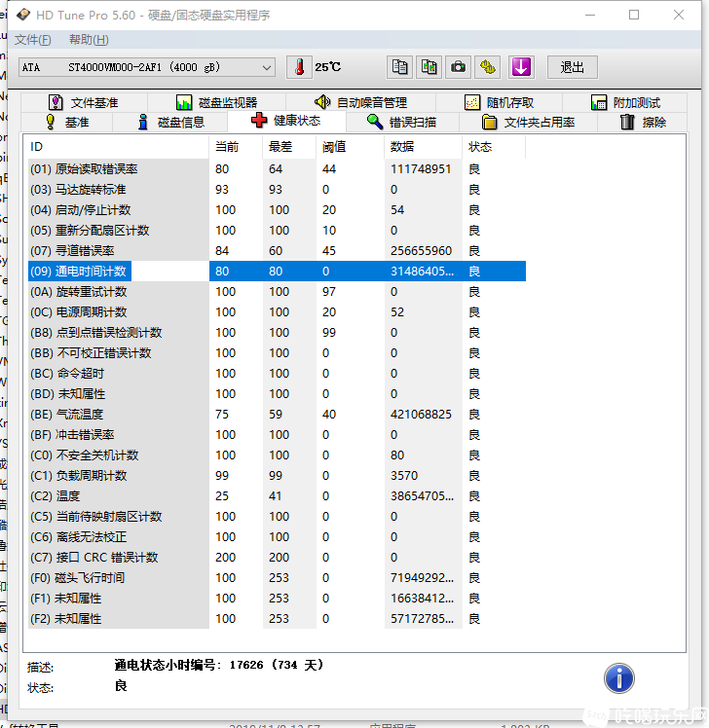Viewport: 709px width, 728px height.
Task: Click the 阈值 column header
Action: pos(351,147)
